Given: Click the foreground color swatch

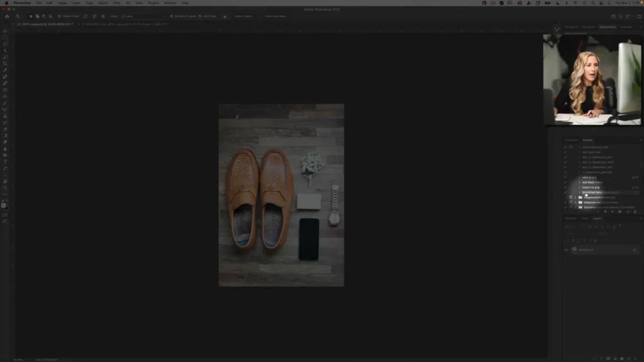Looking at the screenshot, I should [3, 205].
